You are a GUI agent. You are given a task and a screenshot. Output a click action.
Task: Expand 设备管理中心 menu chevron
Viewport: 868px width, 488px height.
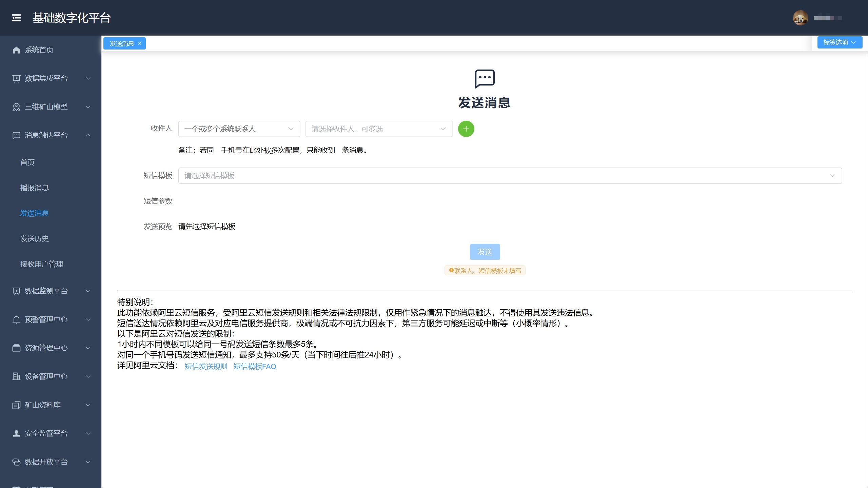[88, 376]
